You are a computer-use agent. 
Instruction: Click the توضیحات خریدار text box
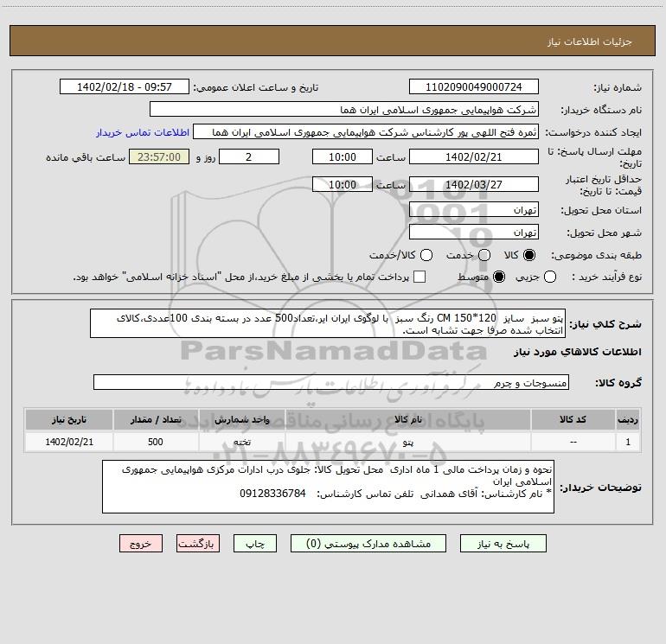[x=328, y=487]
